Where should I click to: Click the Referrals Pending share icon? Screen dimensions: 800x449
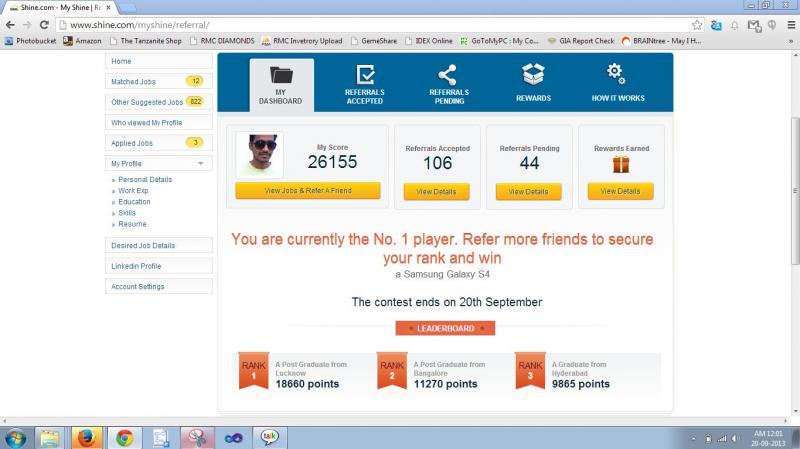[448, 75]
